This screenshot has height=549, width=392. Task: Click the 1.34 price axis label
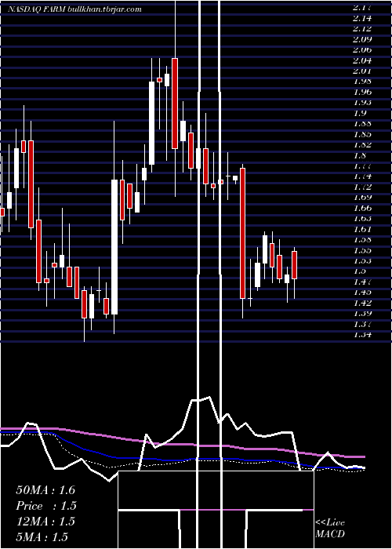coord(362,335)
